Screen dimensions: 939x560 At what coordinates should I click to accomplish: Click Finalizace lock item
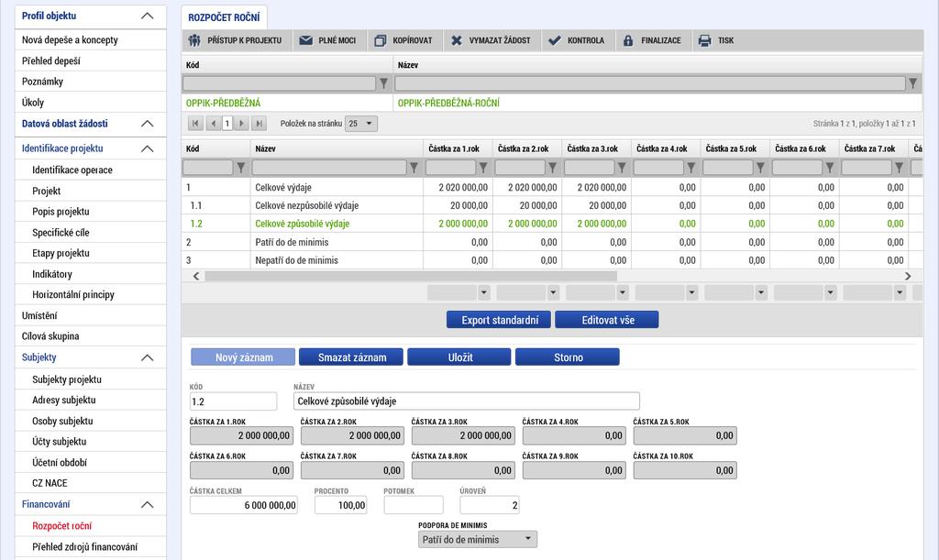click(652, 40)
